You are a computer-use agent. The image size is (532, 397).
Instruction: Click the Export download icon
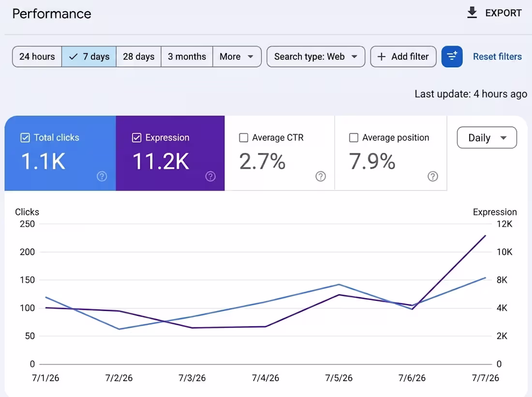(472, 13)
